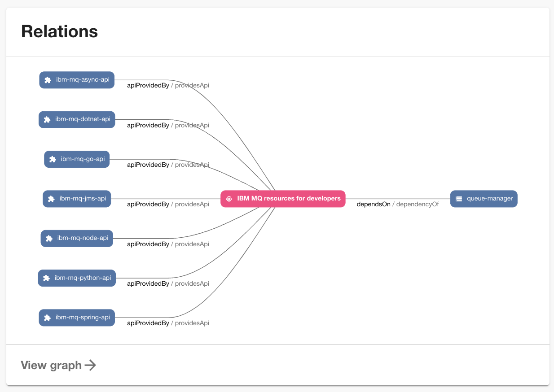This screenshot has width=554, height=392.
Task: Open the View graph link
Action: [51, 365]
